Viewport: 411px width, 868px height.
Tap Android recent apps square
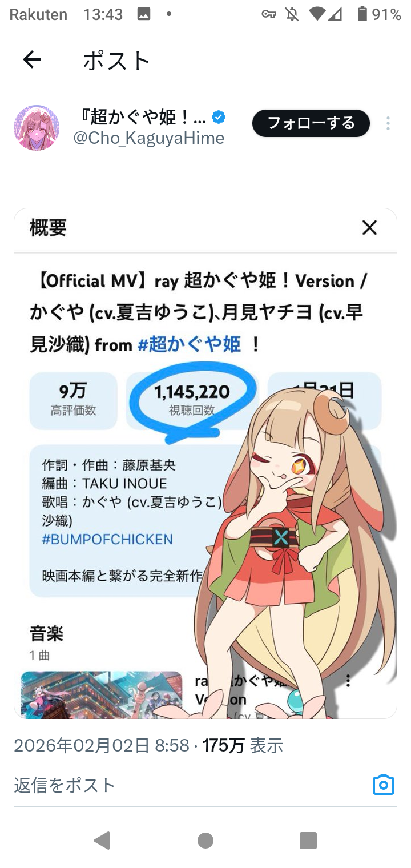[308, 841]
